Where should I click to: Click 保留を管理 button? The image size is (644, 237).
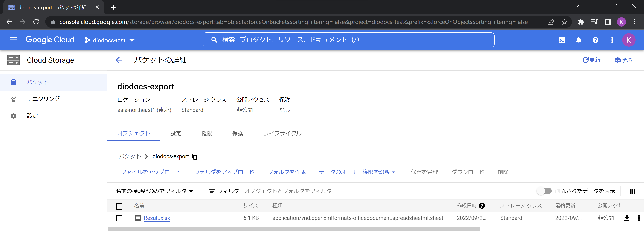point(424,172)
